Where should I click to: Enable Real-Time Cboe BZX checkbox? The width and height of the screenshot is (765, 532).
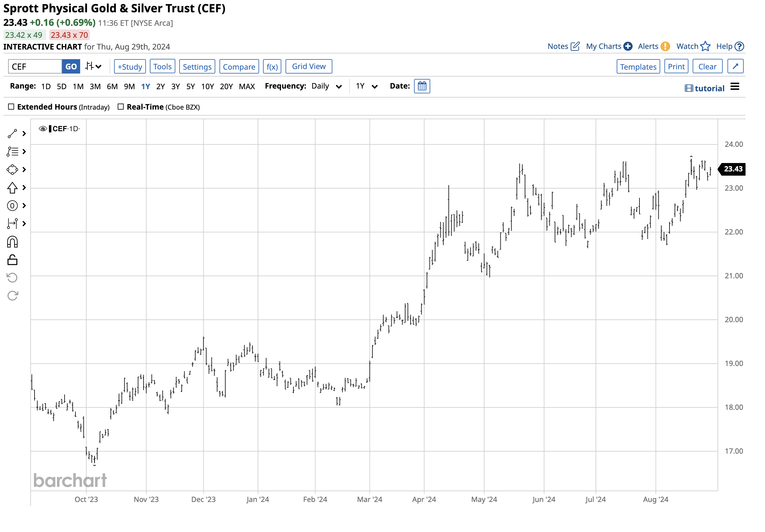tap(121, 107)
